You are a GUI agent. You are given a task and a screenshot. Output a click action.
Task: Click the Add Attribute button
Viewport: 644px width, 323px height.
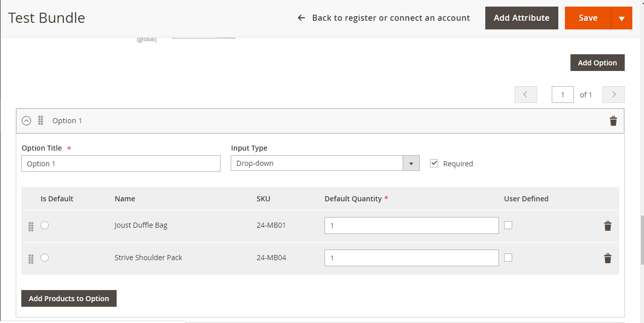coord(522,18)
